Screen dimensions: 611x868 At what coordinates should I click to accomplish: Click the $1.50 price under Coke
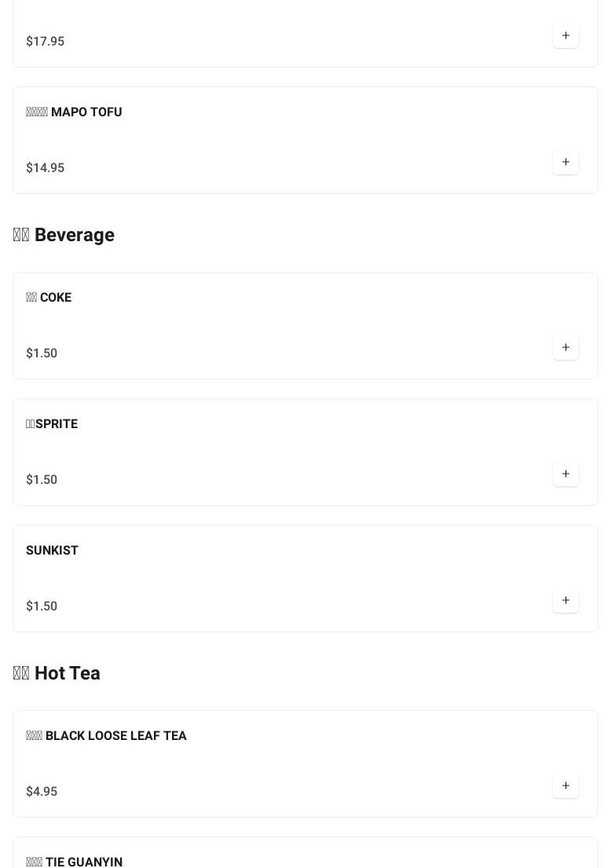[42, 353]
